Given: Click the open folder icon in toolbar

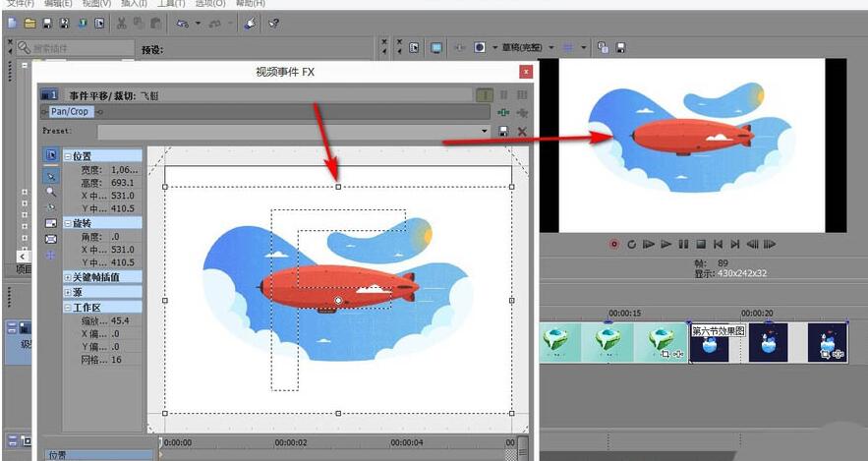Looking at the screenshot, I should click(x=29, y=23).
